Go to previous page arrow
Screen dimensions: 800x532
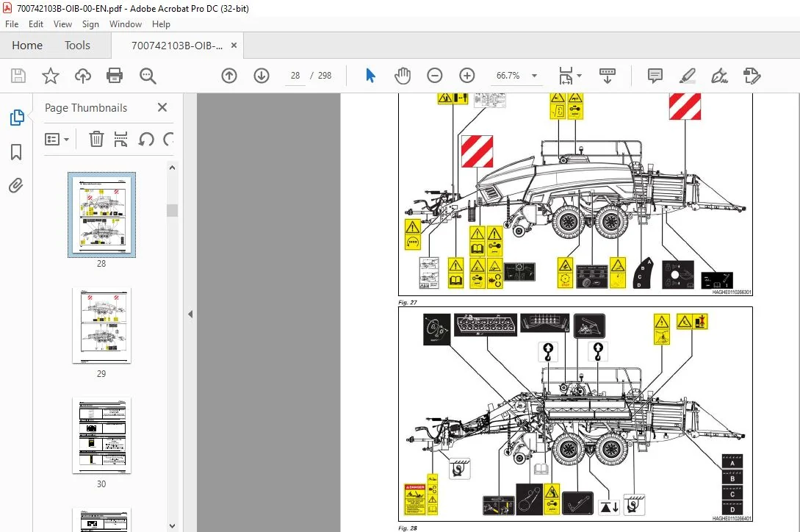(x=229, y=76)
